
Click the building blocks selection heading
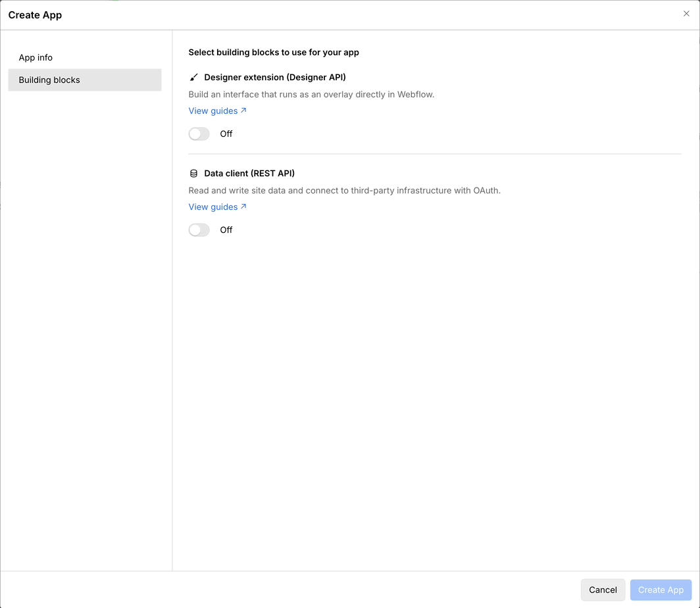point(274,52)
